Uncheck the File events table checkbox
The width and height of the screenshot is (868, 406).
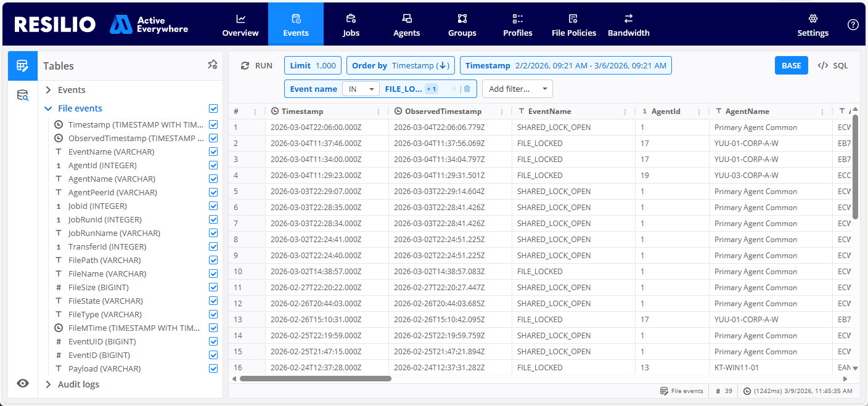213,108
